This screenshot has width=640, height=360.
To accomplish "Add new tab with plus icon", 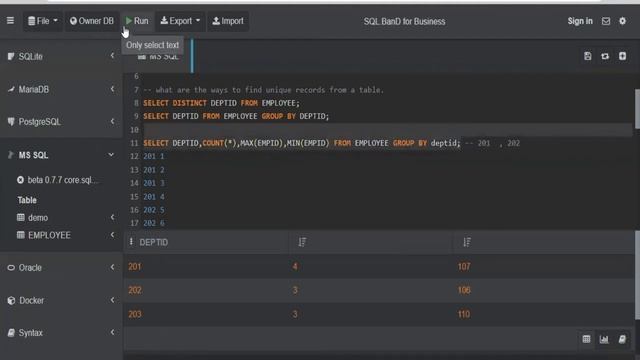I will pyautogui.click(x=622, y=56).
